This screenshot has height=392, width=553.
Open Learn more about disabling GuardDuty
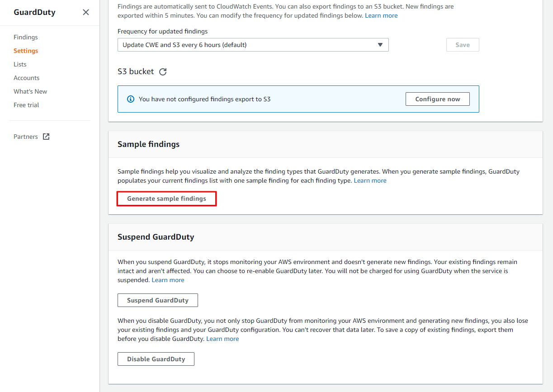(222, 339)
